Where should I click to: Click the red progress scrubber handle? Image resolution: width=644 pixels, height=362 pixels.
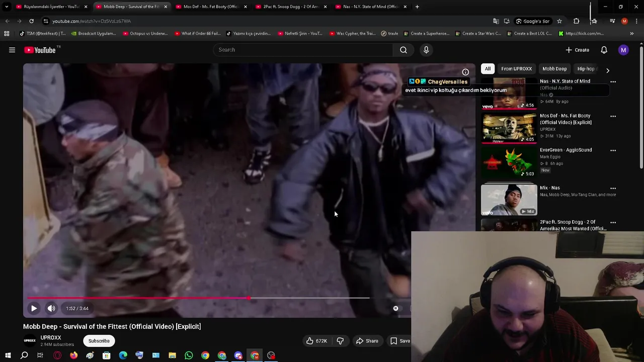[249, 298]
